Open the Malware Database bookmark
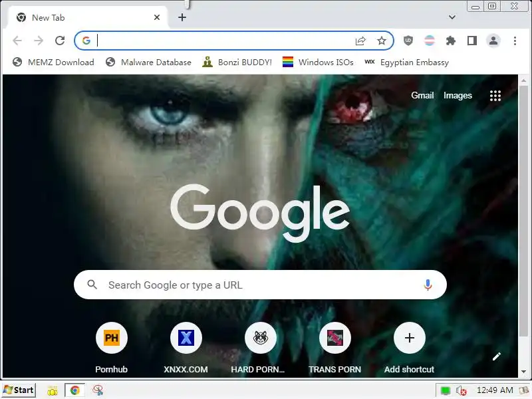The image size is (532, 399). (x=148, y=62)
